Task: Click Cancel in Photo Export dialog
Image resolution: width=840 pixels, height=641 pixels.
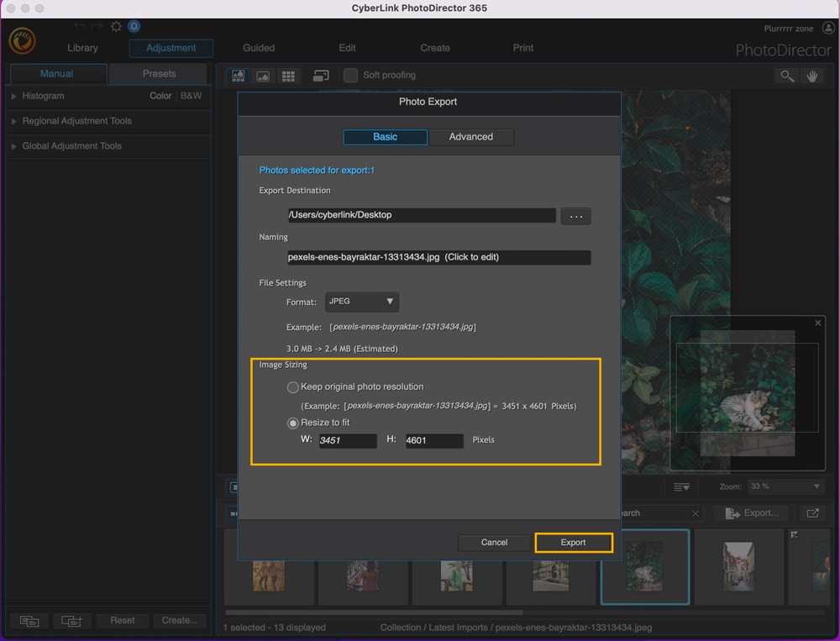Action: click(x=494, y=543)
